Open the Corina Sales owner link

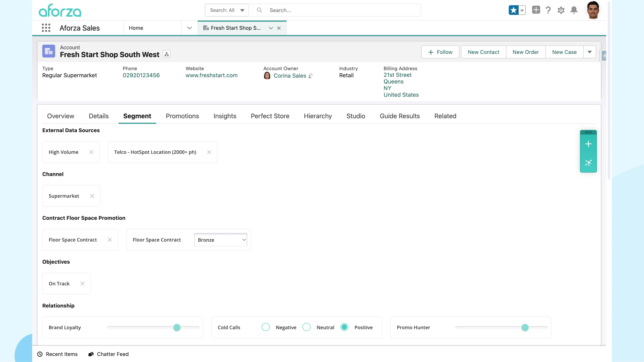coord(290,76)
